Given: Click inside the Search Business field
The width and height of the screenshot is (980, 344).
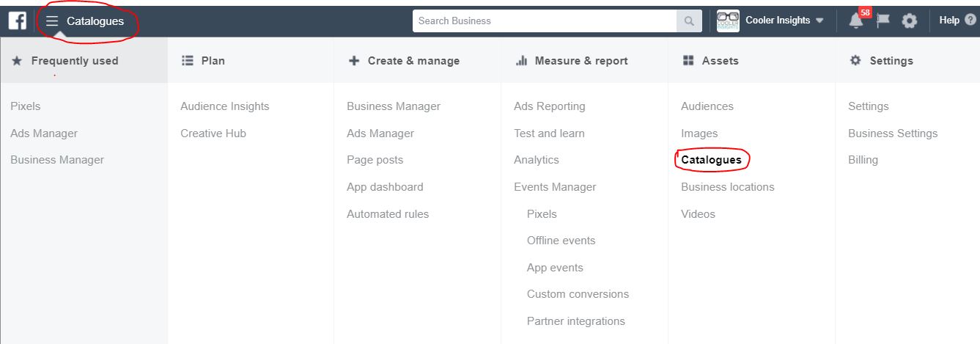Looking at the screenshot, I should tap(545, 21).
